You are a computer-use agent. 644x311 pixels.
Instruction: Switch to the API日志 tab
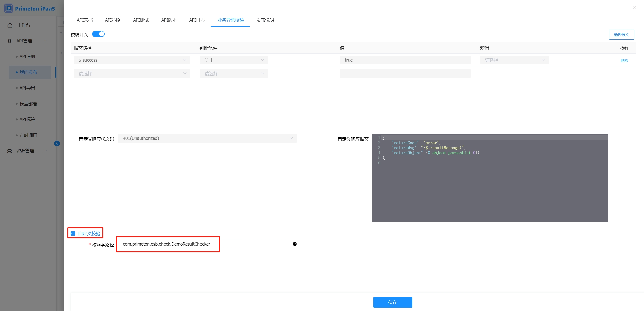(x=197, y=20)
